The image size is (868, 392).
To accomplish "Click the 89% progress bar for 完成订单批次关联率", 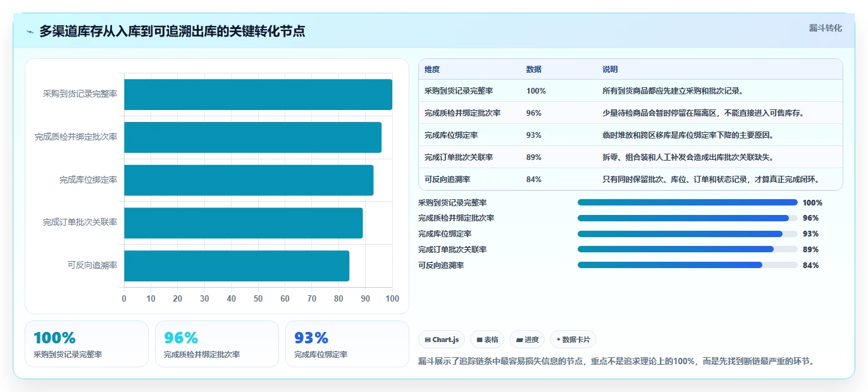I will (687, 249).
